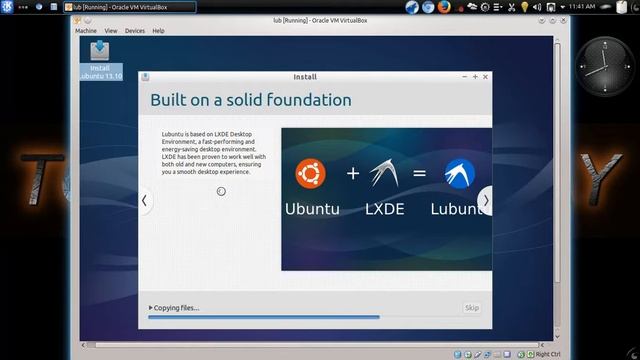Click the Install dialog's title bar icon
640x360 pixels.
click(x=145, y=77)
